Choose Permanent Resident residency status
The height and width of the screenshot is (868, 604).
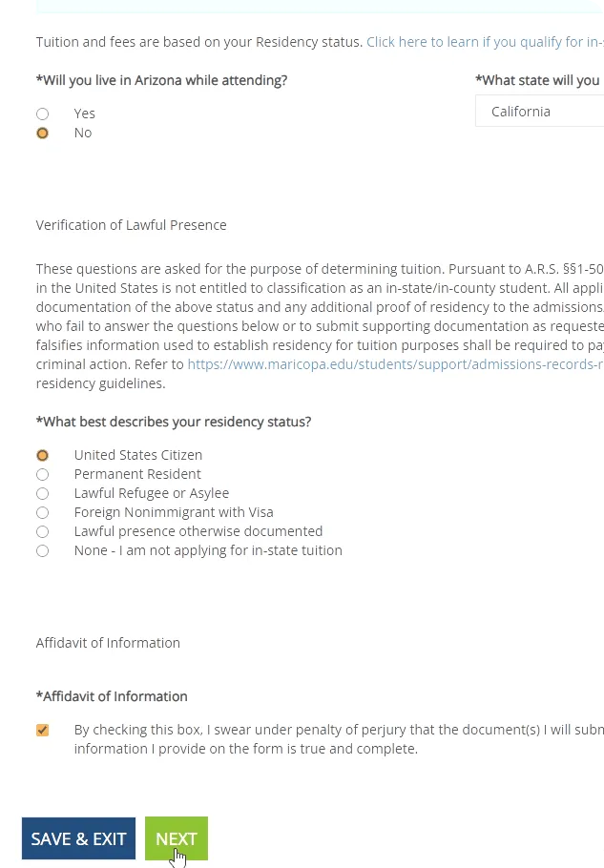(x=43, y=474)
